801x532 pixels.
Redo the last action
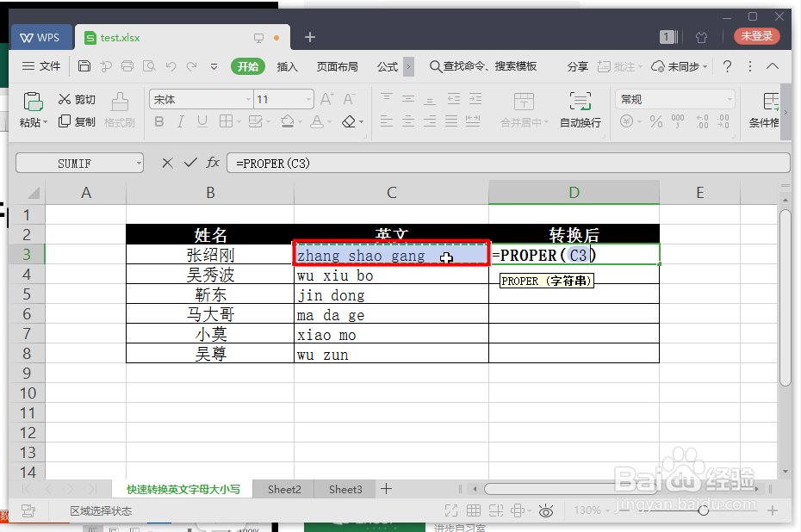coord(191,66)
